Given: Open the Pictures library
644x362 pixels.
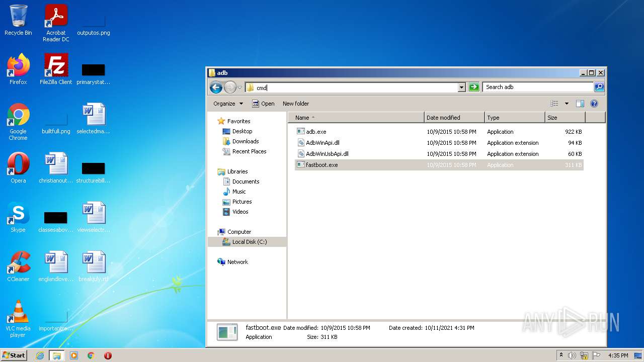Looking at the screenshot, I should pos(242,202).
